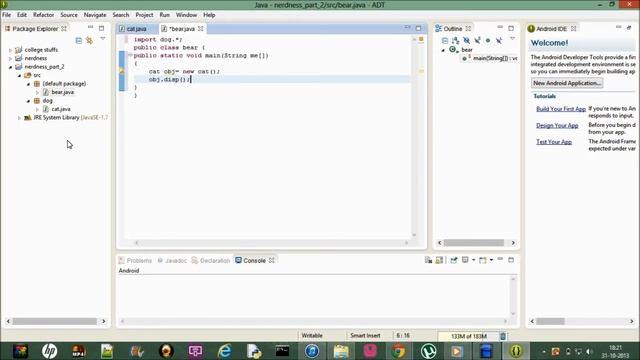Select bear.java in the project tree
The width and height of the screenshot is (640, 360).
click(x=62, y=92)
